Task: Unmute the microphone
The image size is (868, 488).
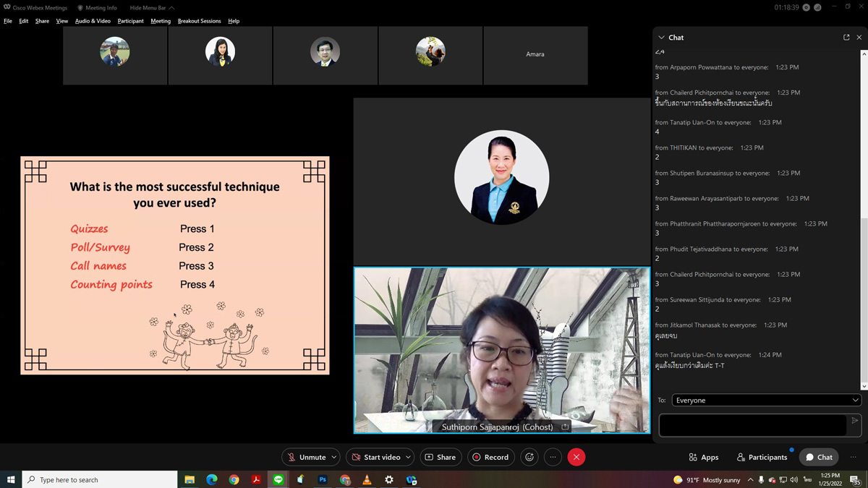Action: pos(306,457)
